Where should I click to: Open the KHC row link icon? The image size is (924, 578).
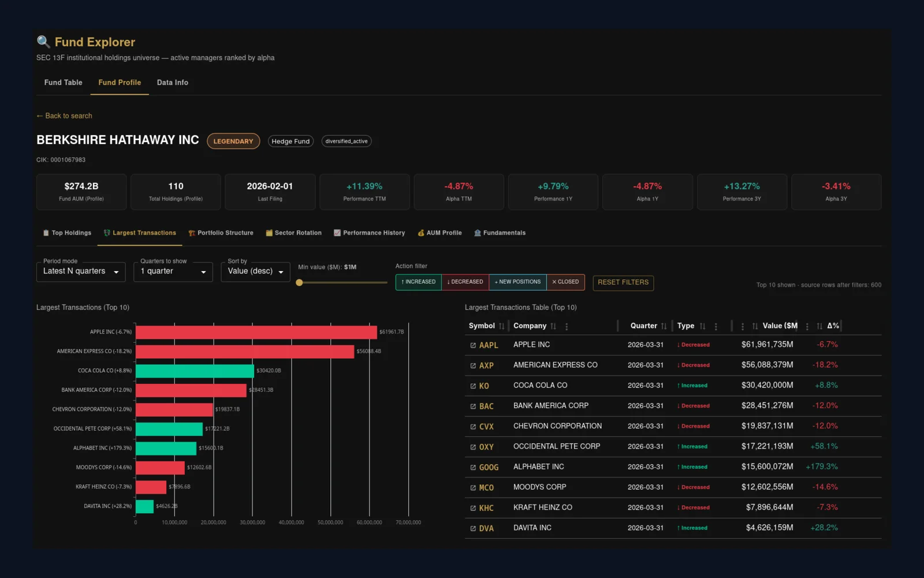473,508
